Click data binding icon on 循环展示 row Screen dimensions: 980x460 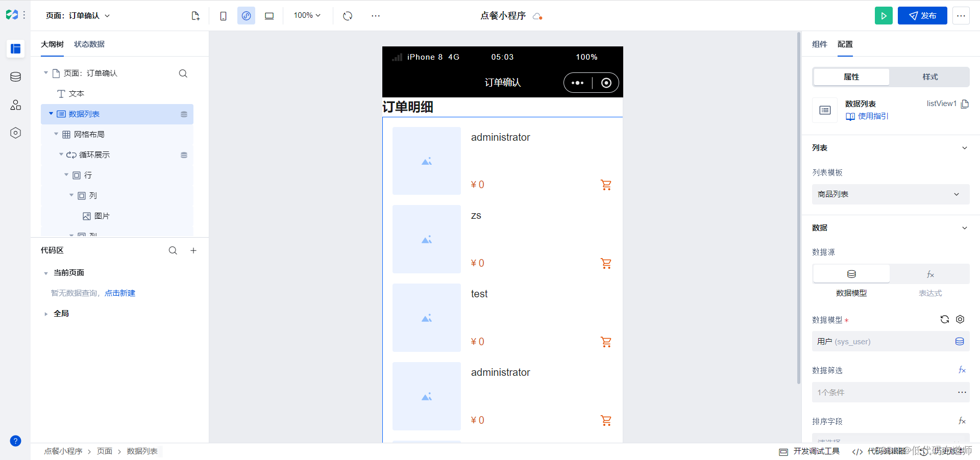[184, 155]
